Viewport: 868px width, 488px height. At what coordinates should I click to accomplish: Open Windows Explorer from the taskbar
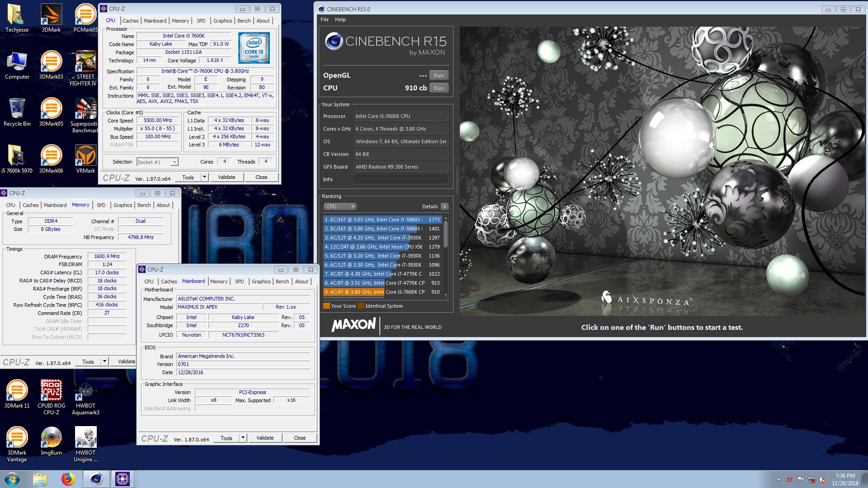point(40,479)
